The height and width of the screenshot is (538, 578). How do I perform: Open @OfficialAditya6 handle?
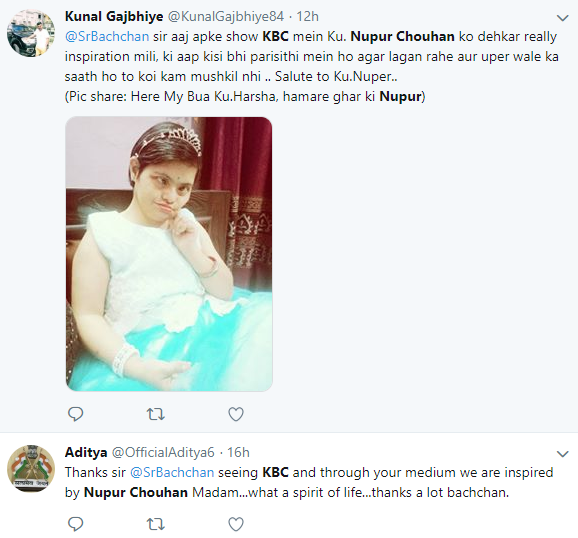(x=163, y=452)
